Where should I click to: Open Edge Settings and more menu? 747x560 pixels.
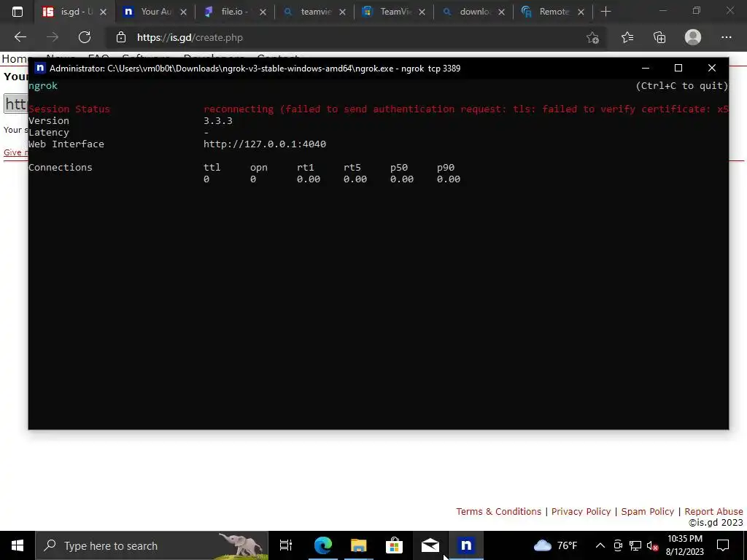pos(726,37)
